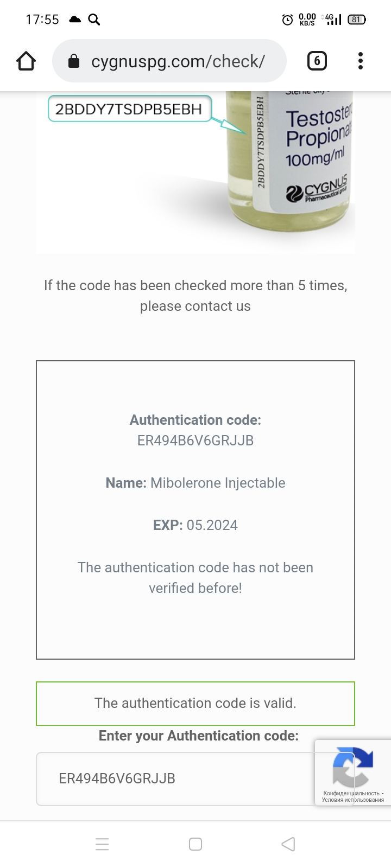
Task: Open the Конфиденциальность privacy link
Action: 351,793
